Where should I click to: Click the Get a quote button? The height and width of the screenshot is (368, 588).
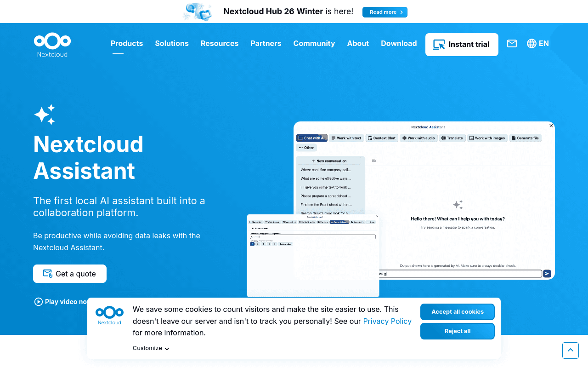point(70,274)
